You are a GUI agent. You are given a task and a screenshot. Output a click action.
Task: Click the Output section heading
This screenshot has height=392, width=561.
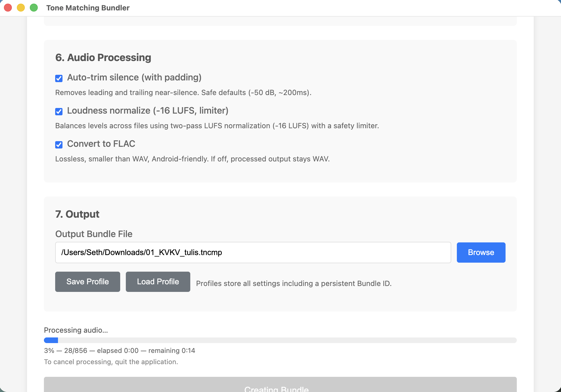77,214
